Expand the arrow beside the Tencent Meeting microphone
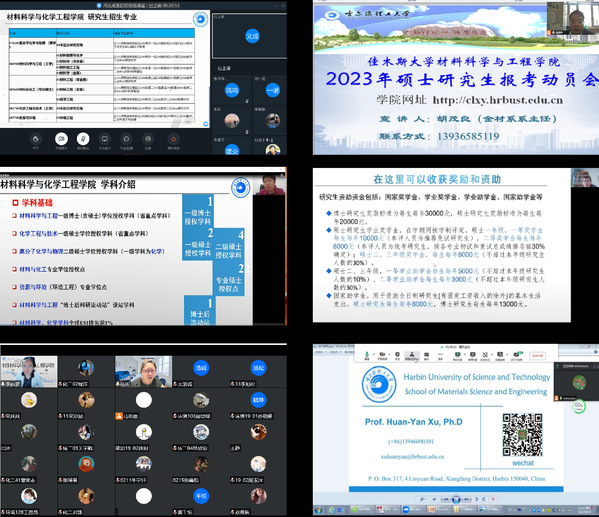The width and height of the screenshot is (599, 517). point(374,354)
